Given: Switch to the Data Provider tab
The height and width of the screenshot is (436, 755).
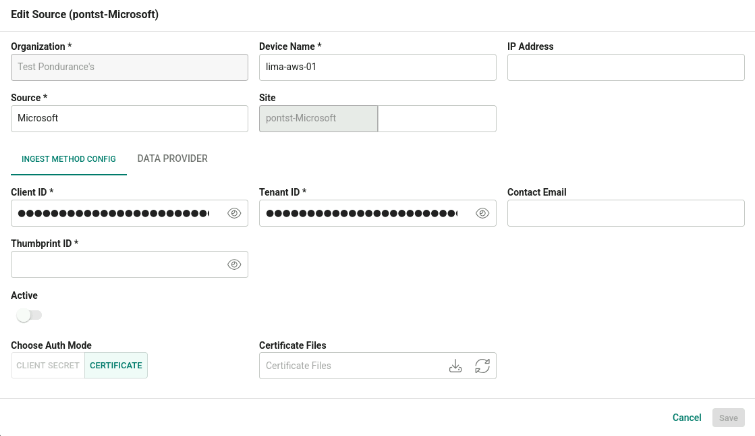Looking at the screenshot, I should coord(172,159).
